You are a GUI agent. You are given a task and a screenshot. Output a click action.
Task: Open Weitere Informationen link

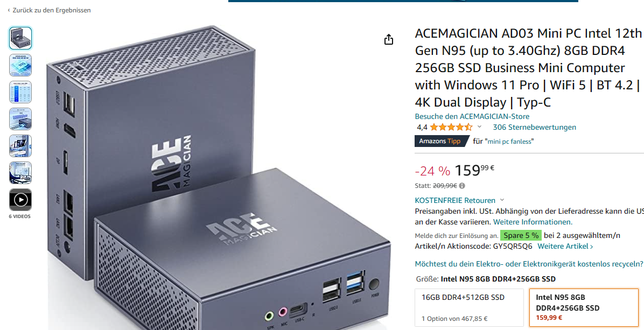click(x=533, y=222)
